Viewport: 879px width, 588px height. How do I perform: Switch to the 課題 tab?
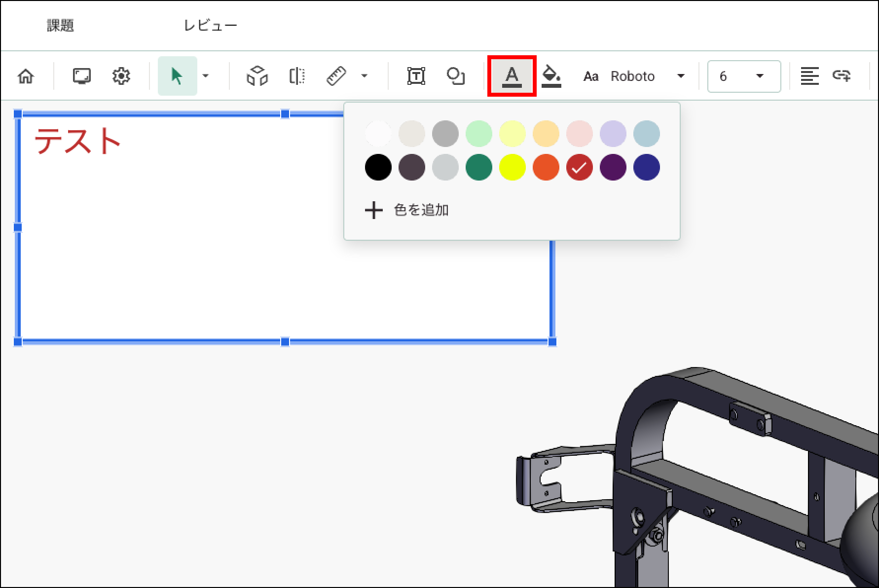click(x=60, y=25)
